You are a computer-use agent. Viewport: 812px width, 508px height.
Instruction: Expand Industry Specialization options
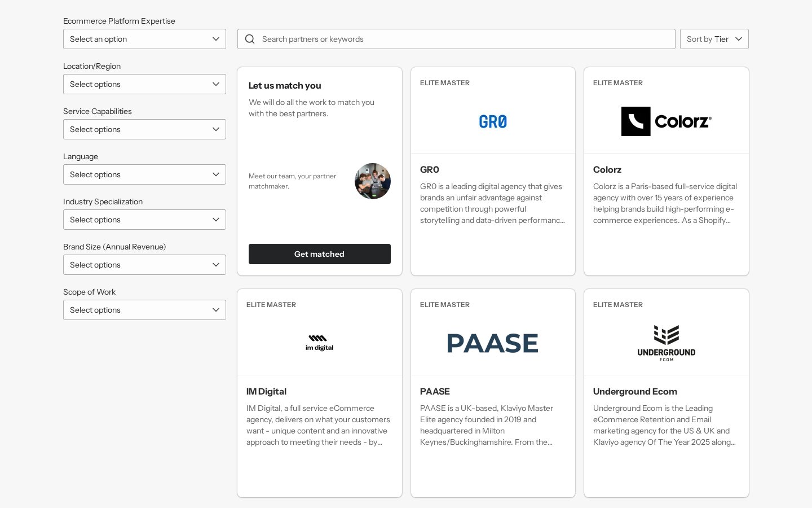[x=144, y=220]
